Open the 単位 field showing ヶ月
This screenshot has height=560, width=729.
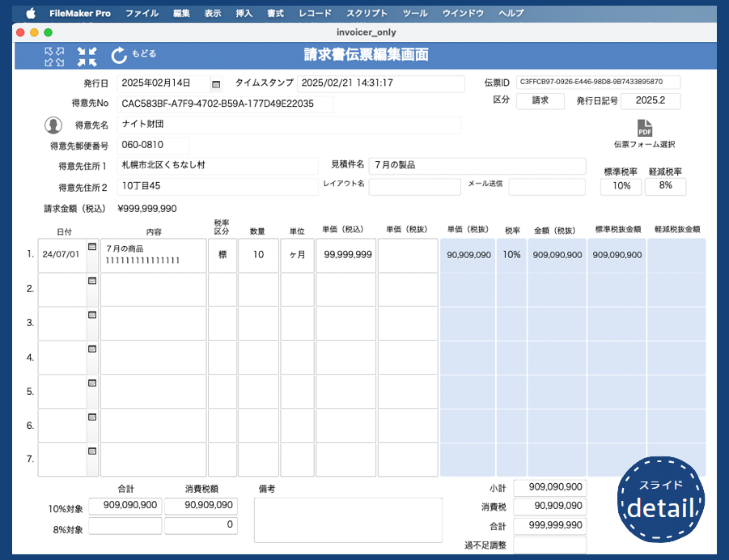click(297, 255)
